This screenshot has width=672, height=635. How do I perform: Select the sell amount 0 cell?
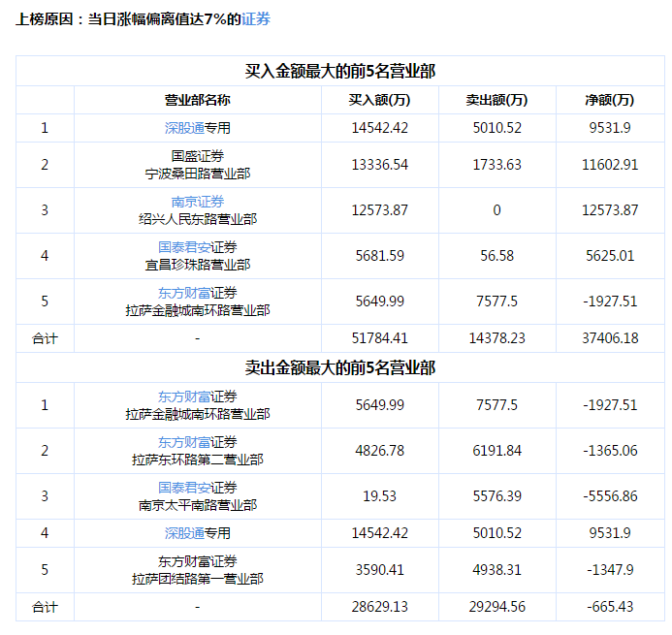pos(497,210)
